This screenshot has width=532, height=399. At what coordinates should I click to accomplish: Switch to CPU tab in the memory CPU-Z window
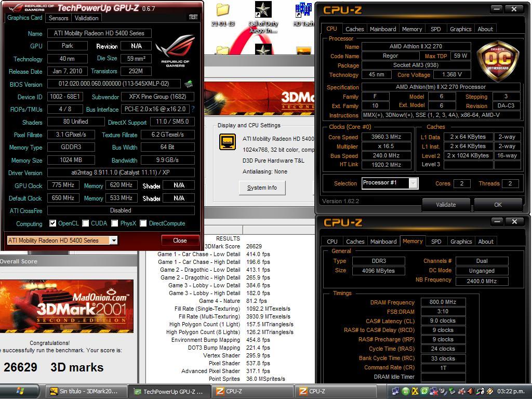[332, 242]
